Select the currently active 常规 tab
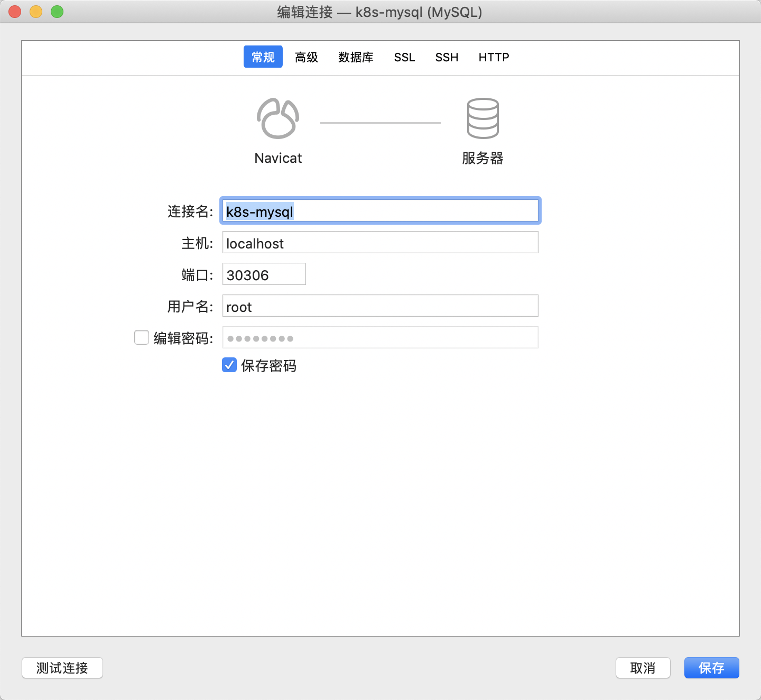761x700 pixels. (x=263, y=57)
